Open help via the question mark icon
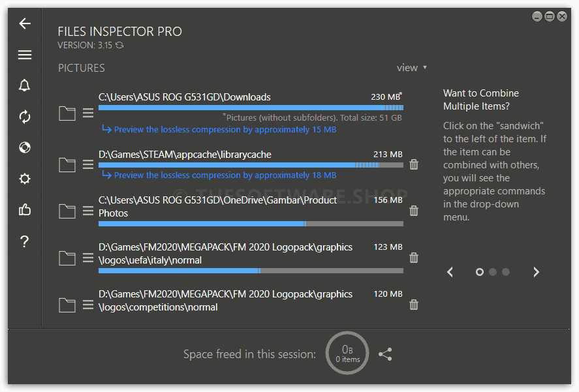 (x=25, y=241)
